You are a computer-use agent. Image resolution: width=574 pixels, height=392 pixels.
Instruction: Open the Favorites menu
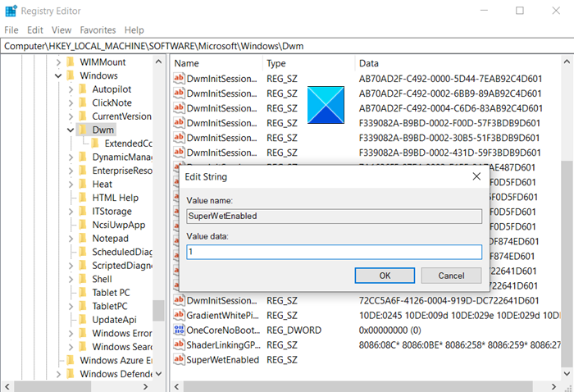[x=98, y=30]
